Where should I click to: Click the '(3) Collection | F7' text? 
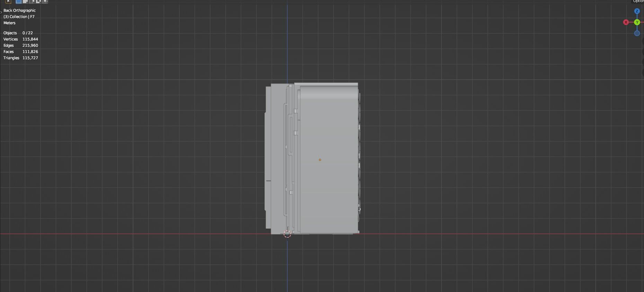point(19,17)
